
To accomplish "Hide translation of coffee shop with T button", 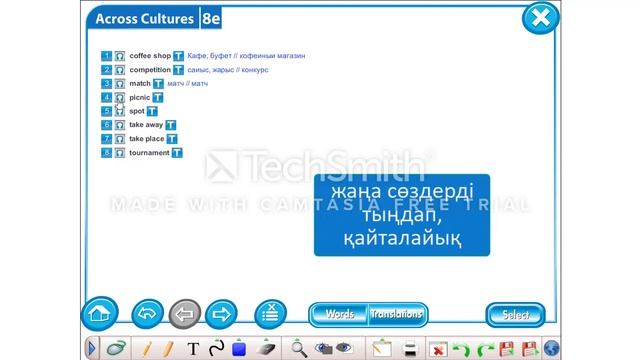I will (x=178, y=56).
